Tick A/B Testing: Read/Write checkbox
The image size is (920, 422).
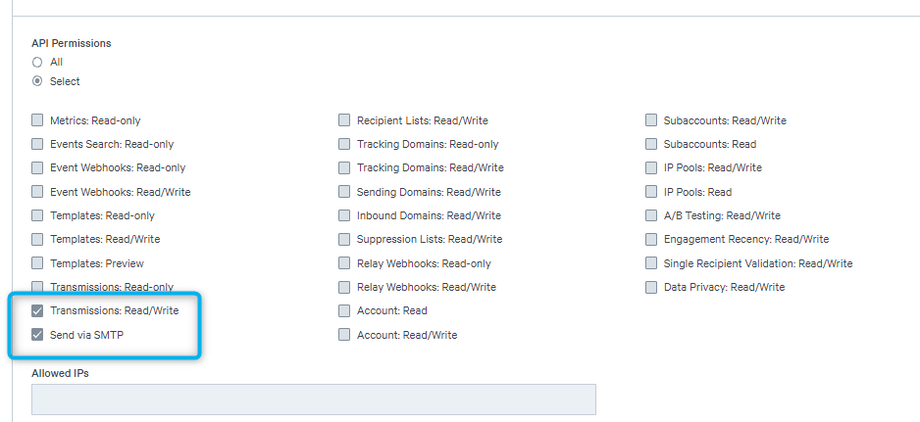pyautogui.click(x=651, y=216)
